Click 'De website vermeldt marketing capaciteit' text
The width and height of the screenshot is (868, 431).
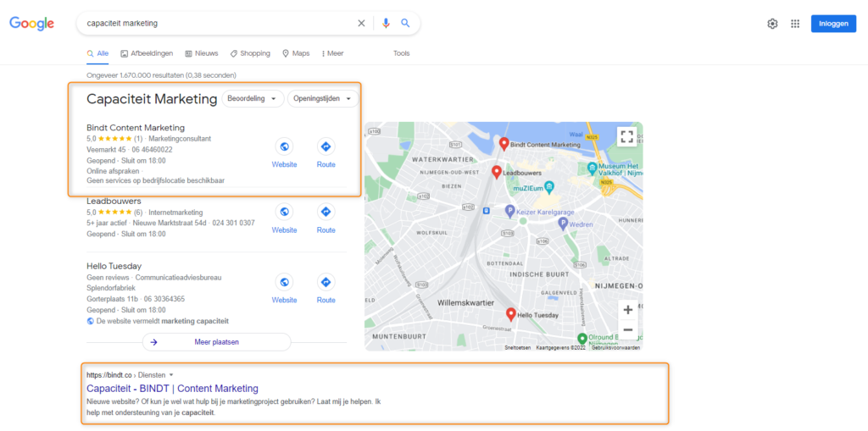coord(162,321)
